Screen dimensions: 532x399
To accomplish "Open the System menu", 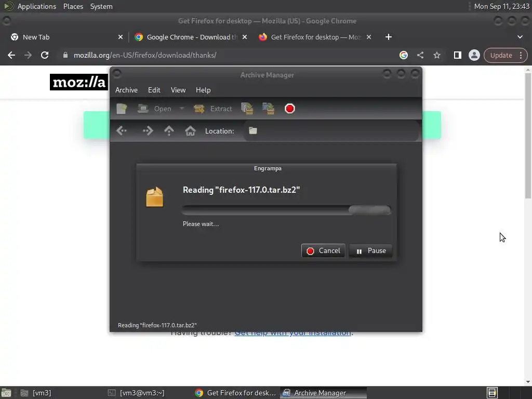I will click(101, 6).
